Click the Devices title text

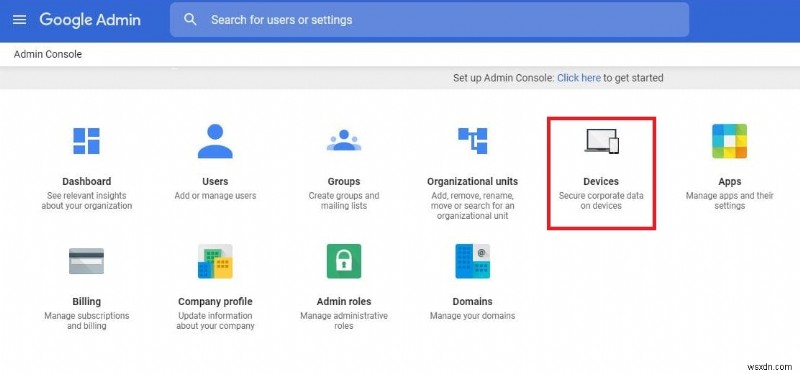[x=601, y=181]
